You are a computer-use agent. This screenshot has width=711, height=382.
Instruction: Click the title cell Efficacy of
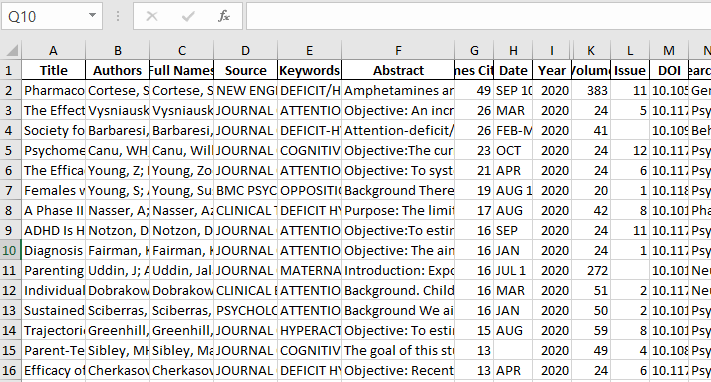[54, 370]
